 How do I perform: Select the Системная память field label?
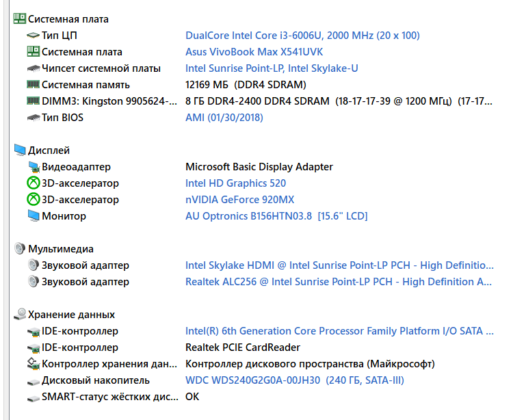click(x=85, y=85)
